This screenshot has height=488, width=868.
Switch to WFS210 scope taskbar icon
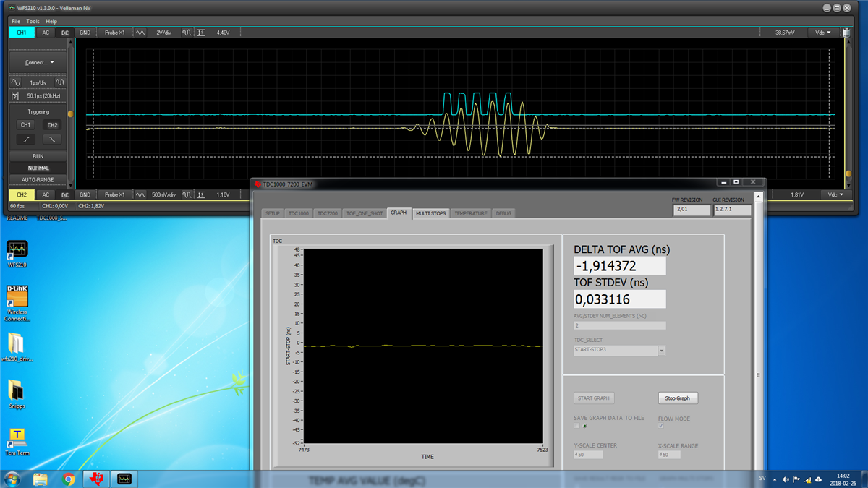tap(124, 479)
